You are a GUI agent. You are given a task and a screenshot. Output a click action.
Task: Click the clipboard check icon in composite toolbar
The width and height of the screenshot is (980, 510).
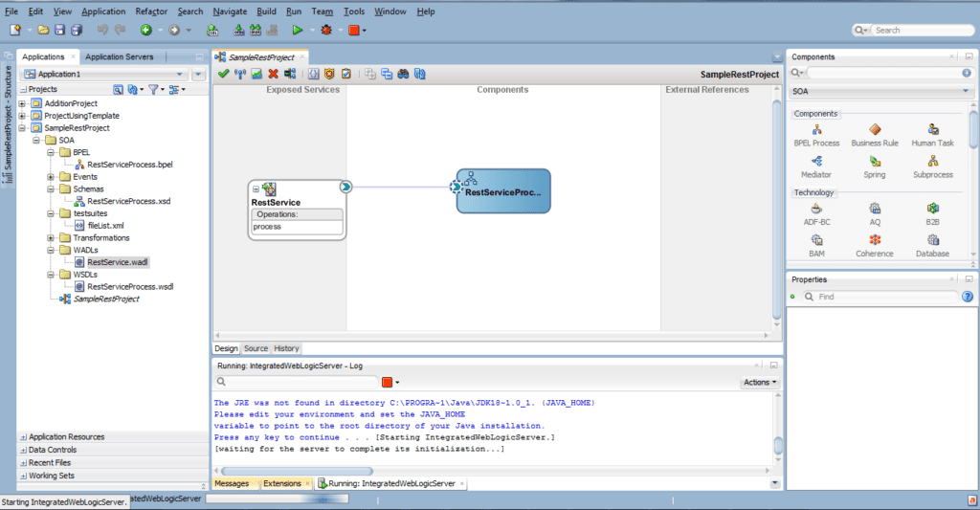(x=346, y=74)
